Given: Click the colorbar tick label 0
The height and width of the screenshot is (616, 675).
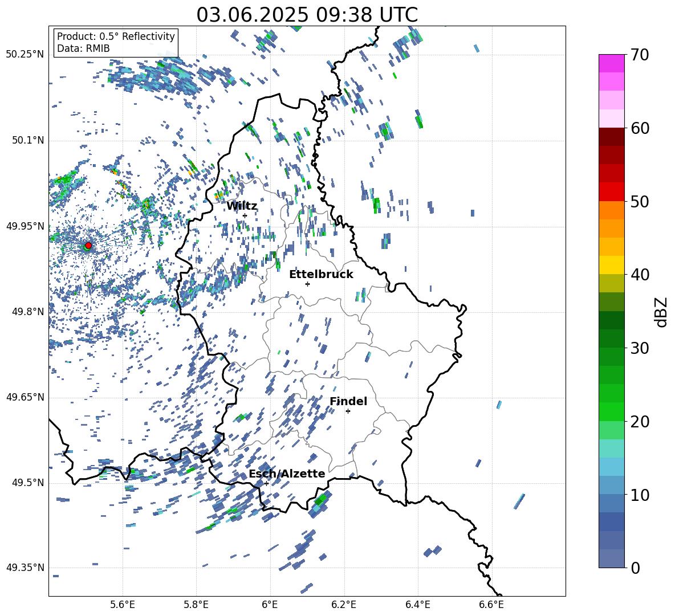Looking at the screenshot, I should click(x=635, y=568).
